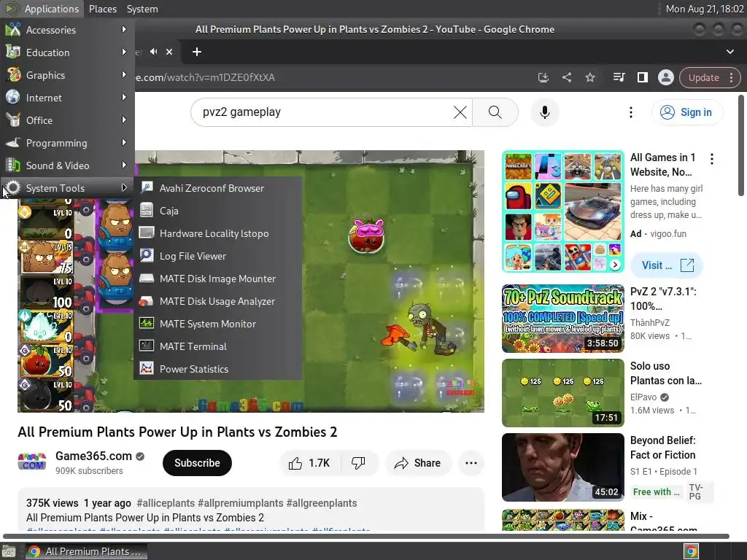This screenshot has height=560, width=747.
Task: Bookmark this page with the star icon
Action: point(589,77)
